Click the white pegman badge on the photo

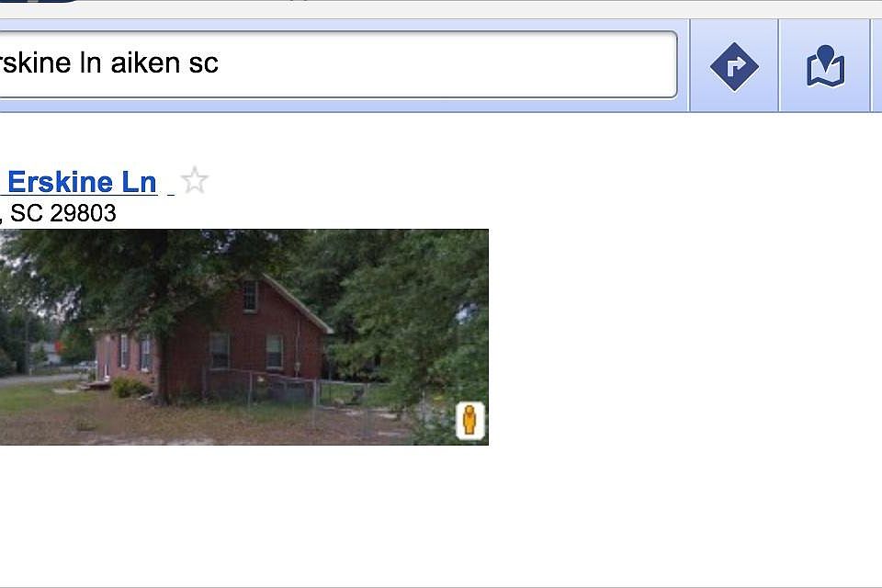469,420
